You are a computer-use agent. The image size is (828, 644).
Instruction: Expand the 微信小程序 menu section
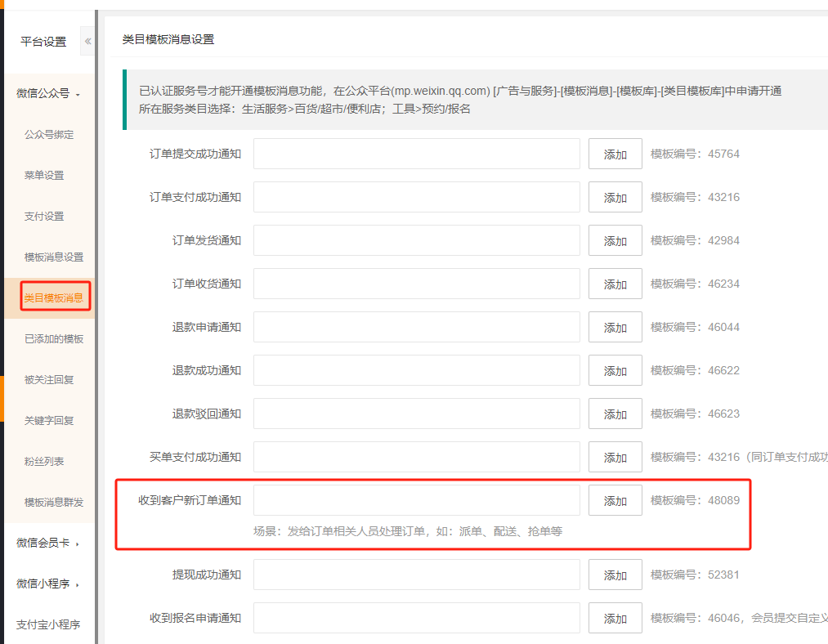pyautogui.click(x=48, y=584)
